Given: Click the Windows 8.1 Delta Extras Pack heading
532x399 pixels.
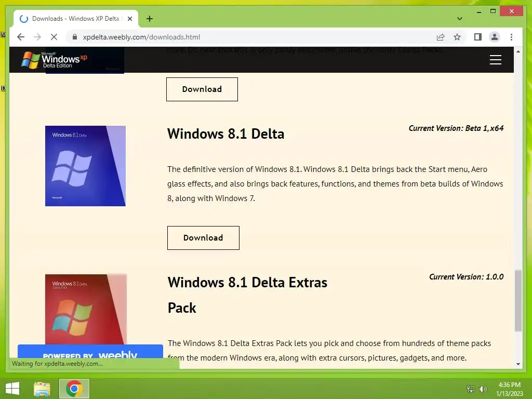Looking at the screenshot, I should (x=247, y=295).
